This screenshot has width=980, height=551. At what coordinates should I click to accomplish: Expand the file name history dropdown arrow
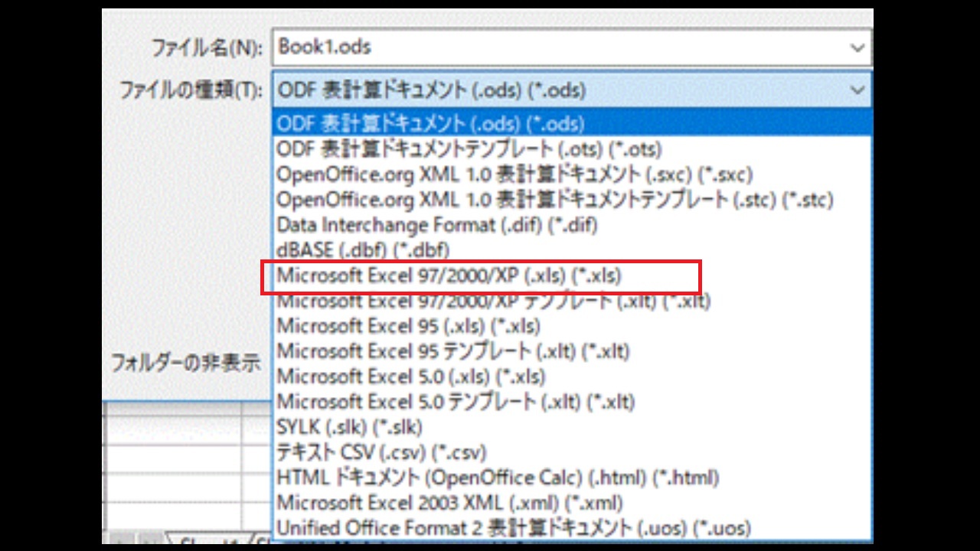[857, 48]
